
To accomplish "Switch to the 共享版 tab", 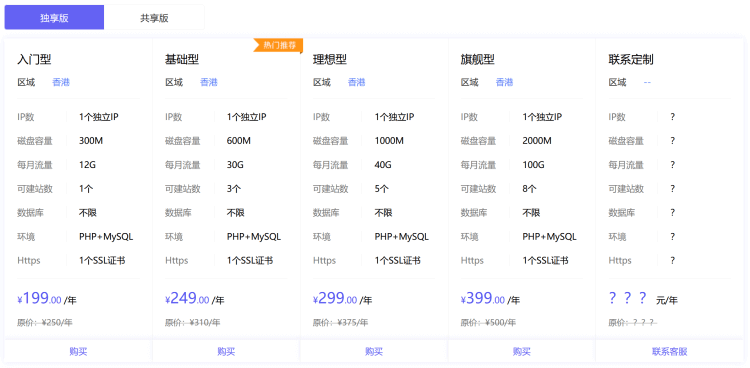I will click(154, 18).
